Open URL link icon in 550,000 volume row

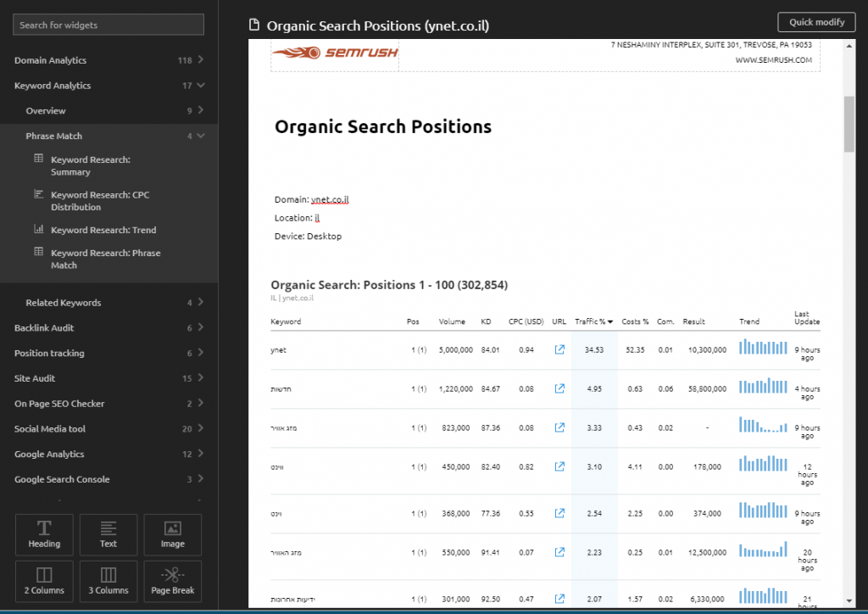tap(559, 552)
